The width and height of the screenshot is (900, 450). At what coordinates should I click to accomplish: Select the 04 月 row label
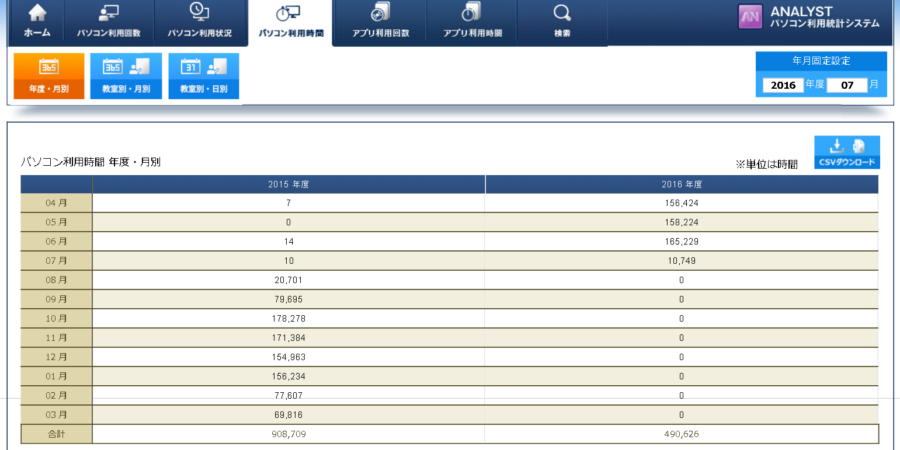[56, 203]
